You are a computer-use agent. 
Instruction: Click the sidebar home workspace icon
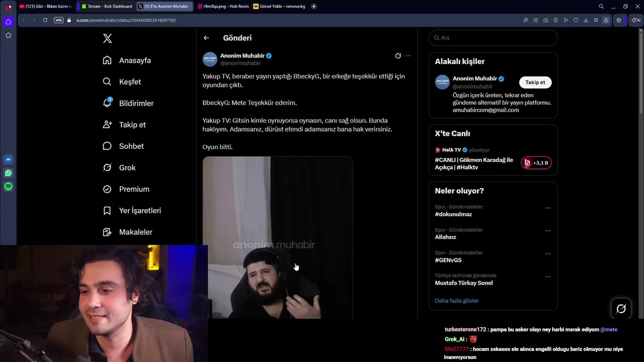[x=8, y=22]
